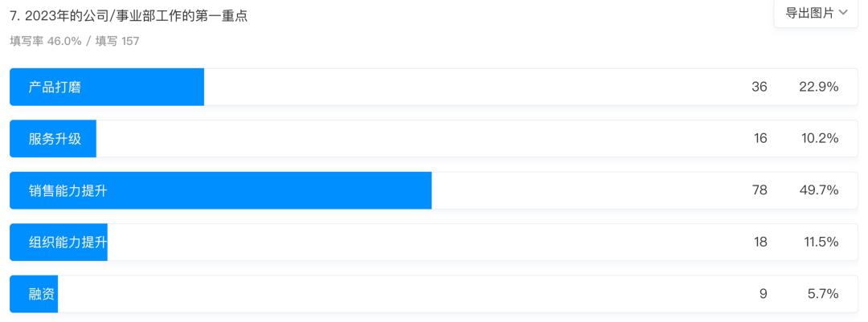Click the 10.2% percentage value

818,139
